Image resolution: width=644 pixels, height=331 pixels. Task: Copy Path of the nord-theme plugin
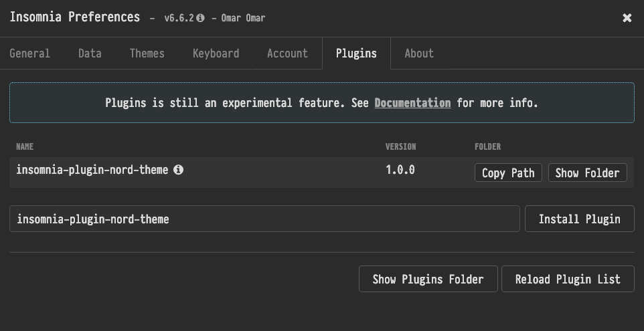508,173
